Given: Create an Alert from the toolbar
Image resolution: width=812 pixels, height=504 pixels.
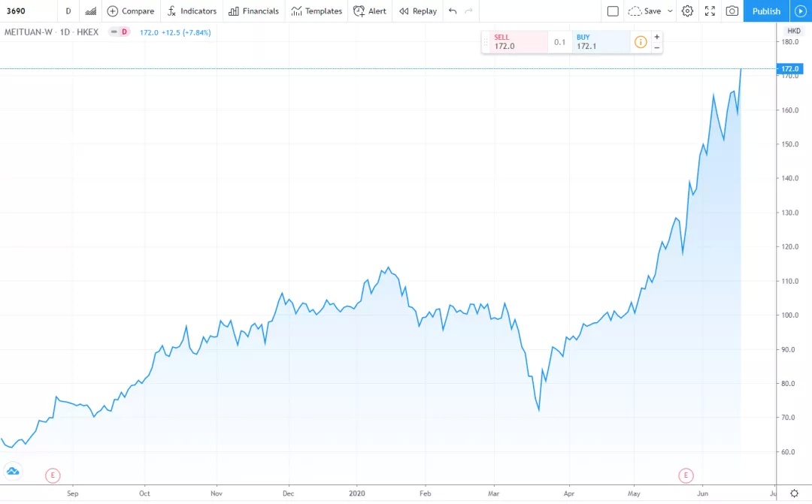Looking at the screenshot, I should click(x=370, y=11).
